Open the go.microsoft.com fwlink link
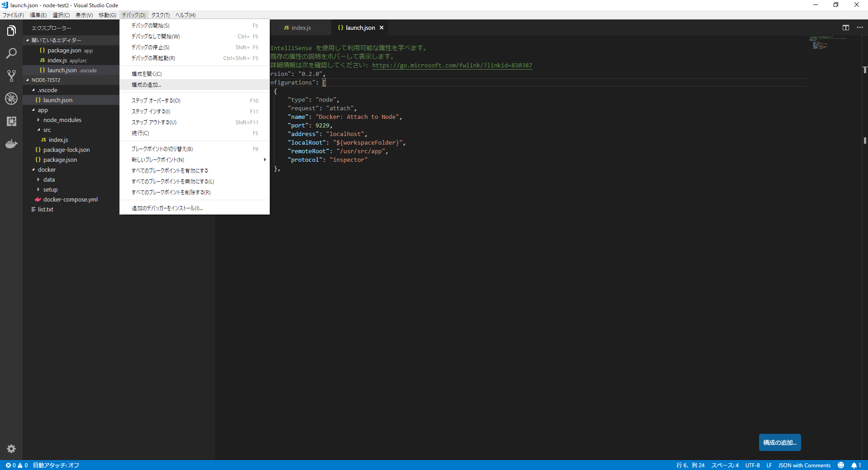 click(452, 65)
